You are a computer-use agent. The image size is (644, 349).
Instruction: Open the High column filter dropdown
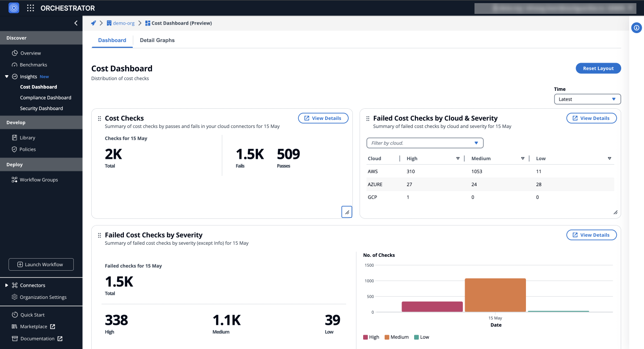[x=458, y=158]
